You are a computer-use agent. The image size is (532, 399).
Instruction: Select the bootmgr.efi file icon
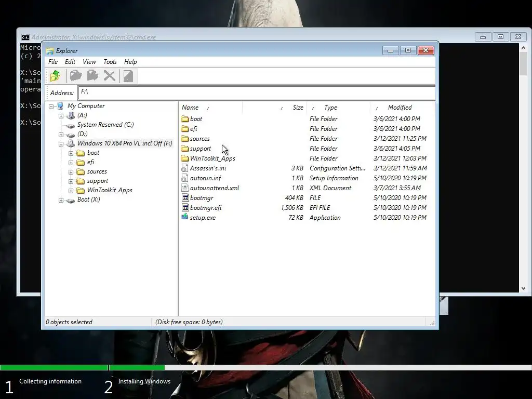tap(185, 207)
